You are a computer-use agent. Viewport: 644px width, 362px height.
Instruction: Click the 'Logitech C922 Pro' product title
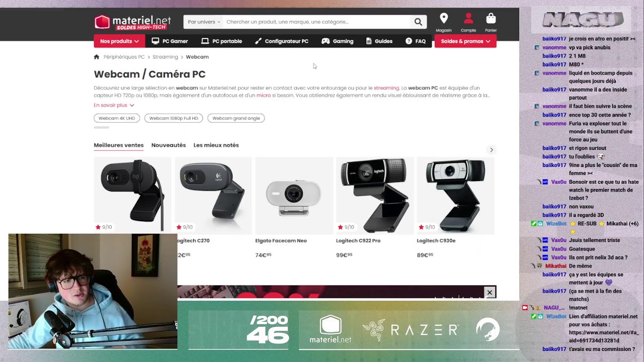point(358,241)
